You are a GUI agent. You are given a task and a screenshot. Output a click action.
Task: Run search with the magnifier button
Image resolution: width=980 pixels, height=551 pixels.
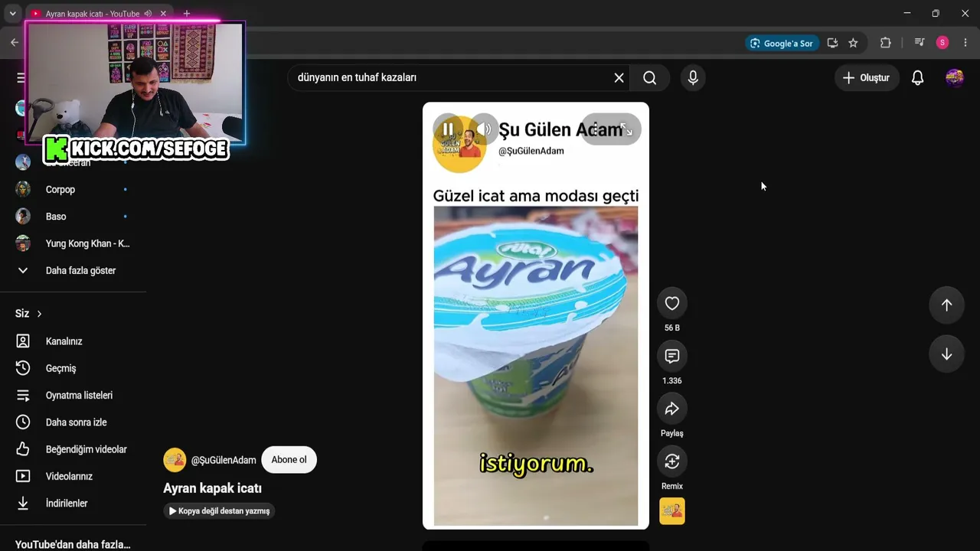pyautogui.click(x=650, y=77)
